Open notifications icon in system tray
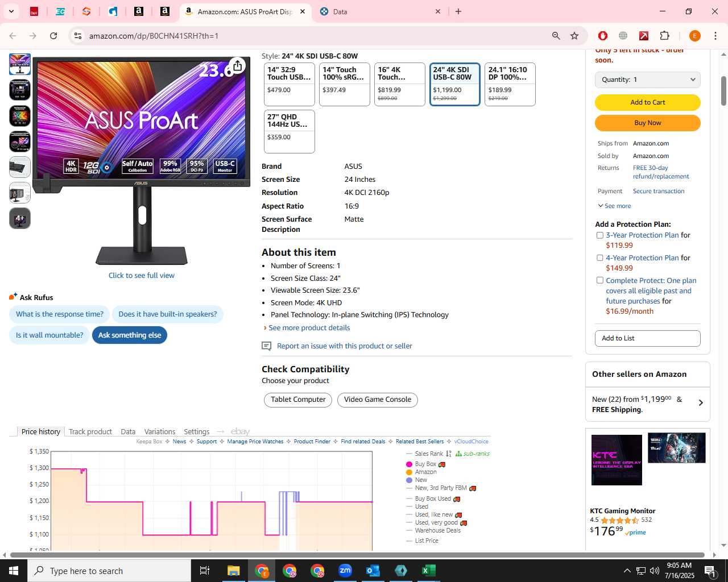Viewport: 728px width, 582px height. click(710, 571)
